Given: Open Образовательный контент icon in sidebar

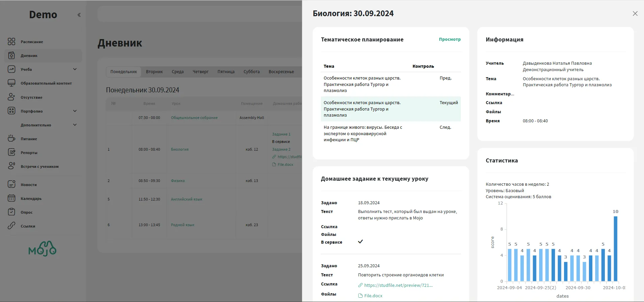Looking at the screenshot, I should click(x=11, y=83).
